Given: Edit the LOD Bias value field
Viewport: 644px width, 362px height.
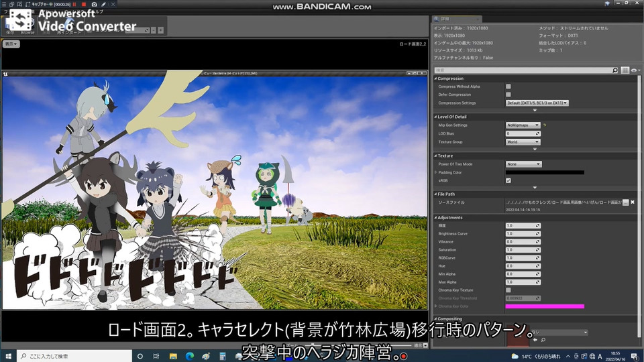Looking at the screenshot, I should pos(523,133).
